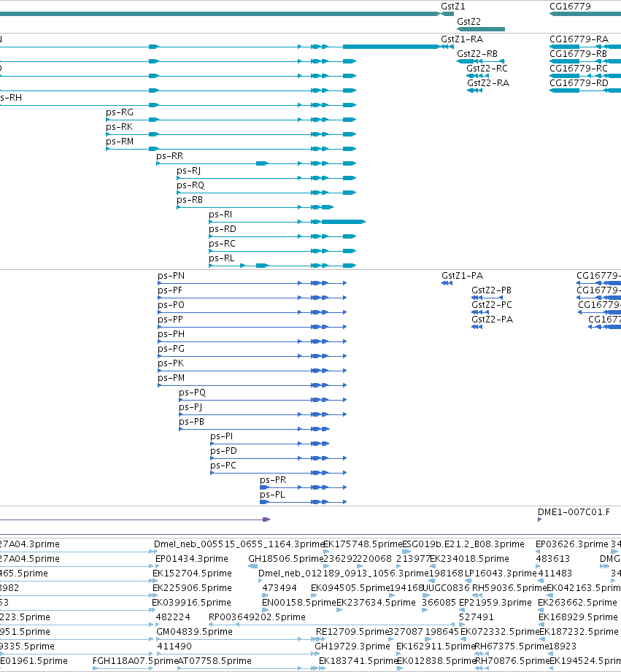
Task: Click the teal GstZ2 gene bar
Action: point(481,29)
